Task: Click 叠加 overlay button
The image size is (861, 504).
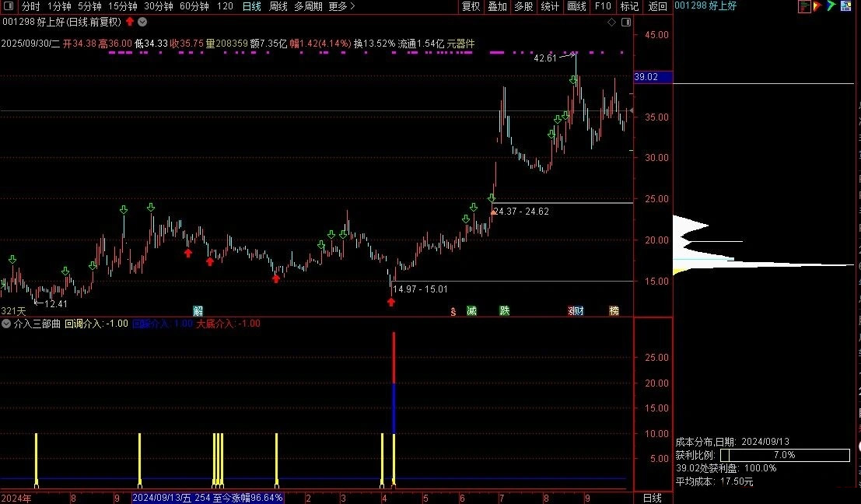Action: [x=498, y=6]
